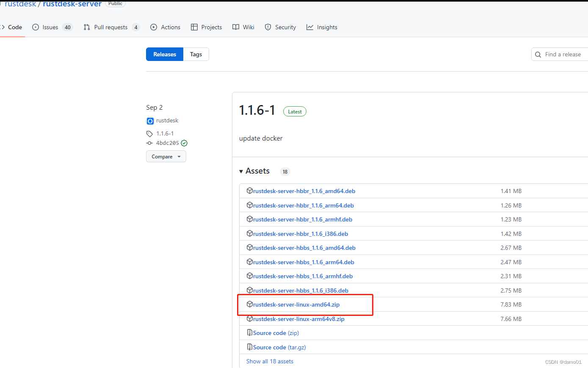The image size is (588, 368).
Task: Click package icon of hbbs i386.deb
Action: point(250,290)
